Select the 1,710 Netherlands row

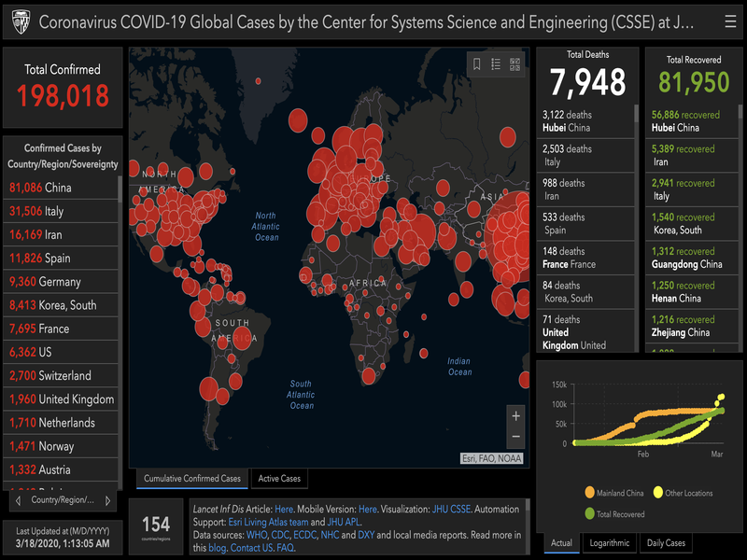click(61, 423)
